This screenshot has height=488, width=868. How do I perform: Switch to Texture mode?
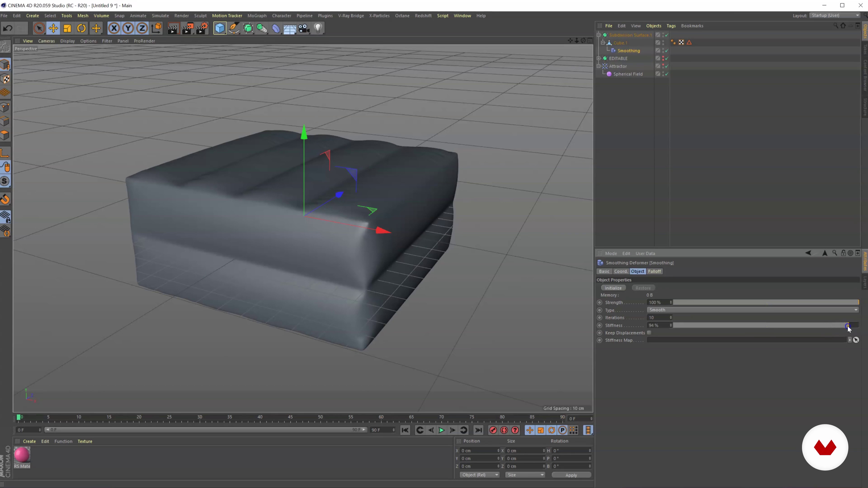[5, 79]
